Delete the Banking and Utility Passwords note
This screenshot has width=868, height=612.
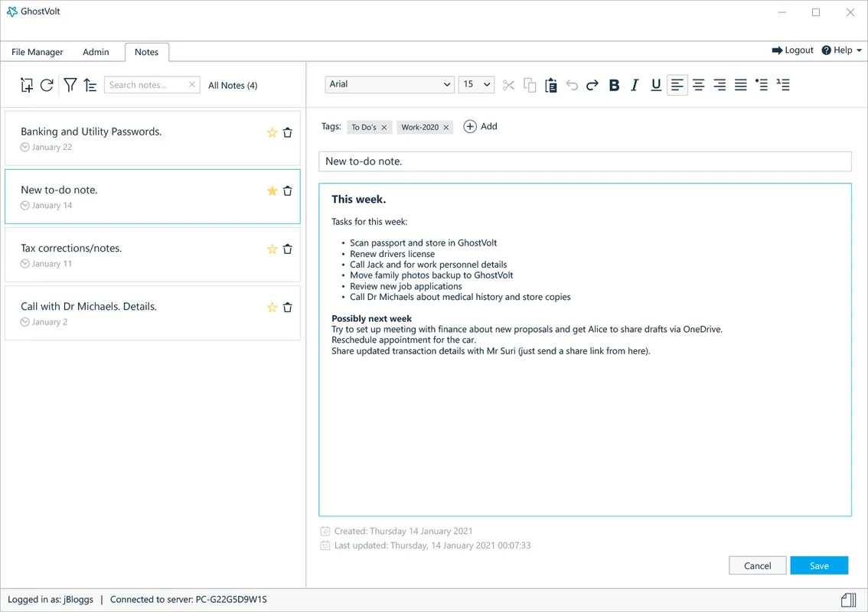288,132
